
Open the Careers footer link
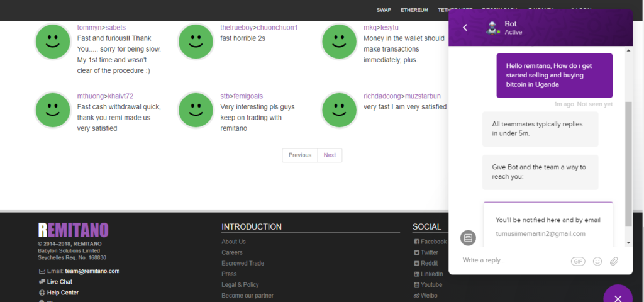pos(232,252)
